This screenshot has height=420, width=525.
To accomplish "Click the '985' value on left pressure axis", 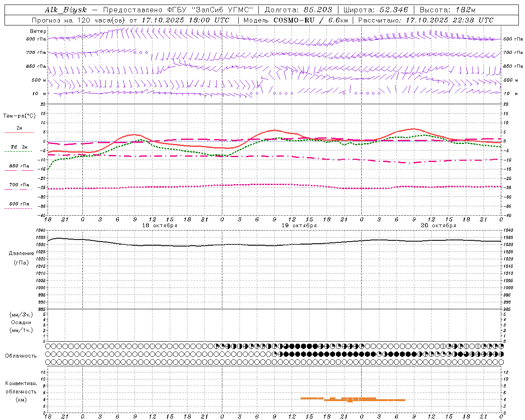I will (43, 309).
